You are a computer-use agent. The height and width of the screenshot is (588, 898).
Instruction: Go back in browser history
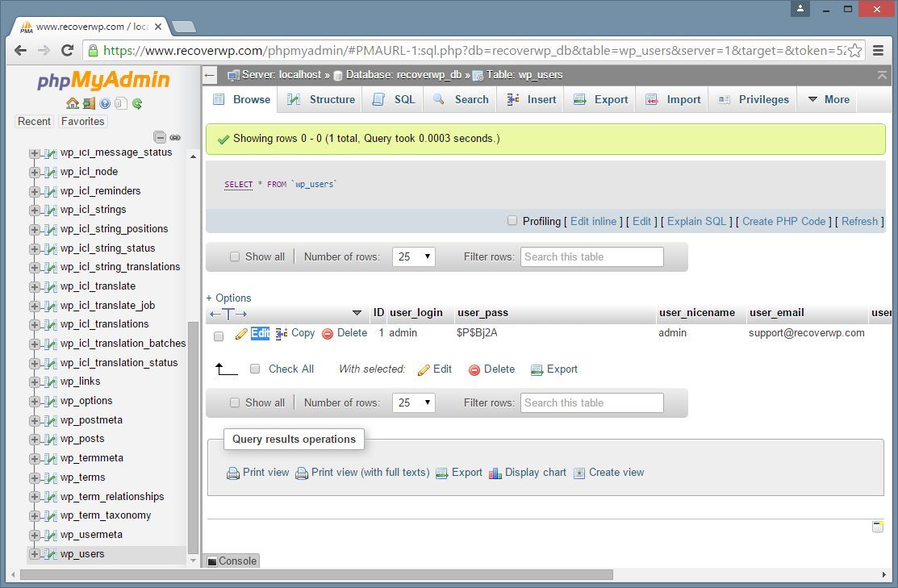tap(21, 50)
